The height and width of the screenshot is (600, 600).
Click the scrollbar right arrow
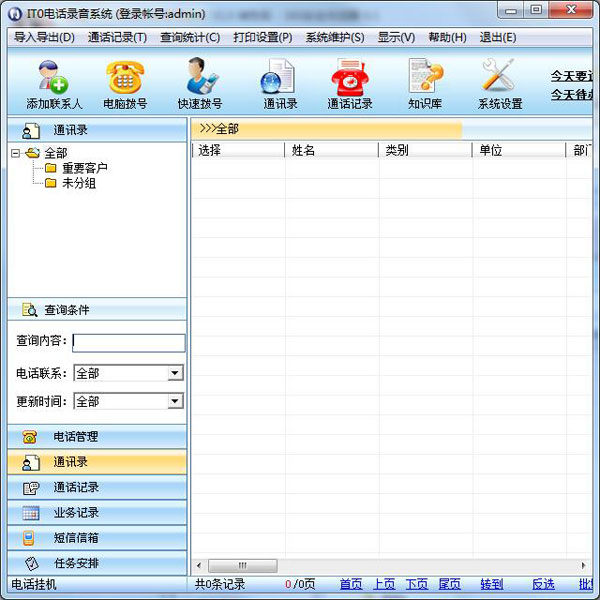[584, 565]
